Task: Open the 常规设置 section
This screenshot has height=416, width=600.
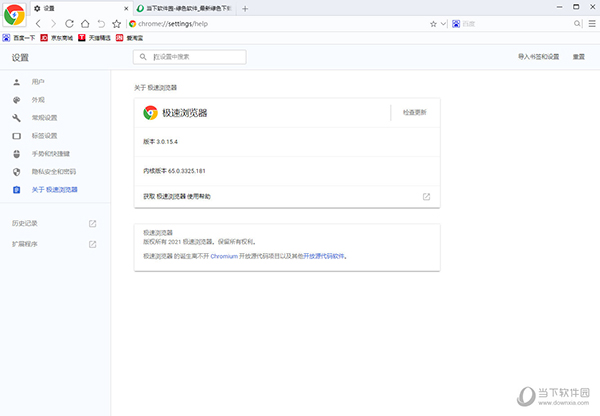Action: pyautogui.click(x=55, y=118)
